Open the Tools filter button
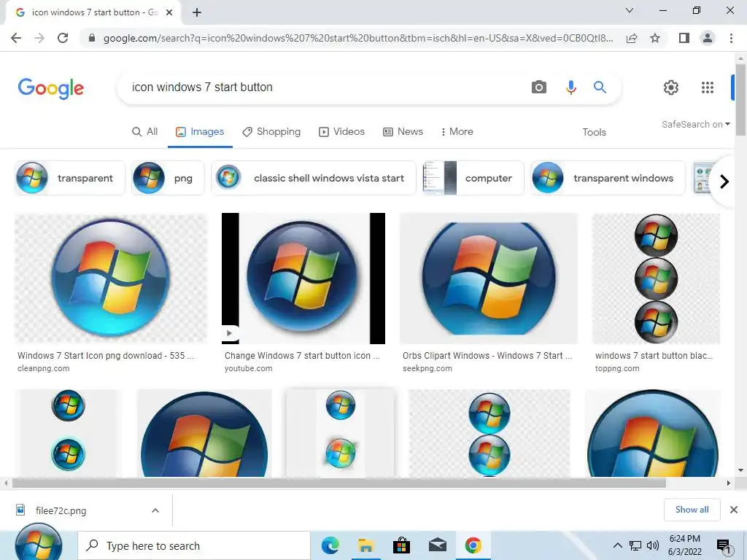This screenshot has width=747, height=560. click(x=594, y=132)
